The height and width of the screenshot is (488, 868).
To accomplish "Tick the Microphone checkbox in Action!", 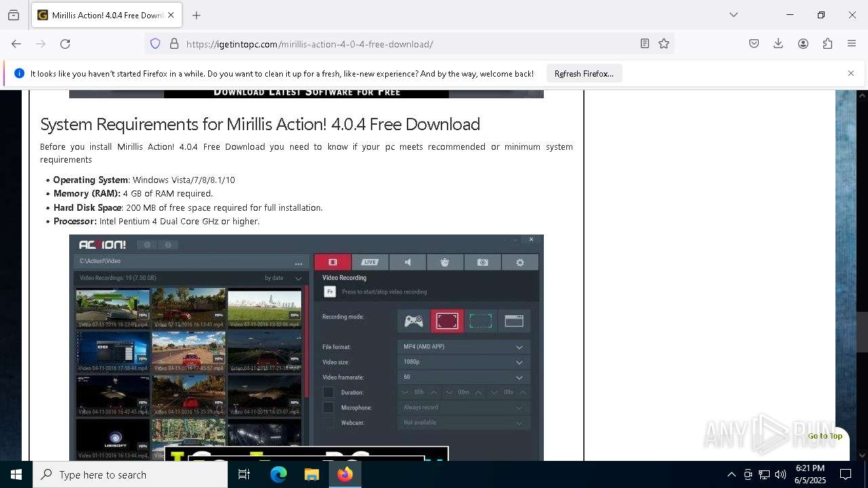I will coord(328,407).
